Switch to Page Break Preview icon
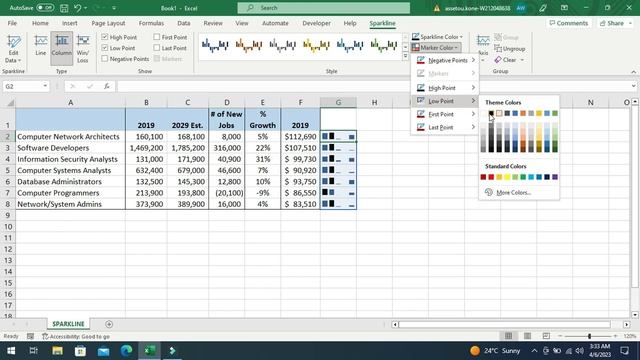Viewport: 640px width, 360px height. 546,336
